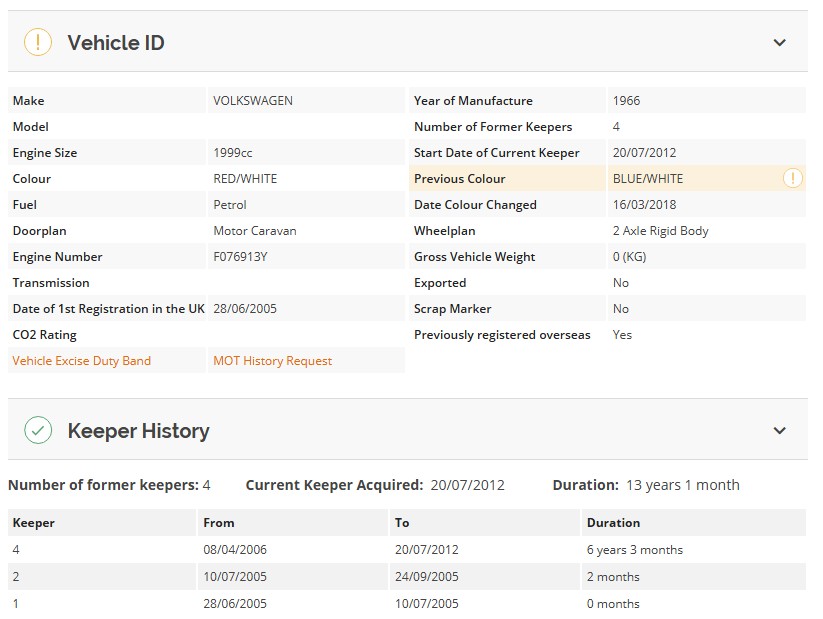The height and width of the screenshot is (619, 823).
Task: Collapse the Keeper History section chevron
Action: tap(779, 431)
